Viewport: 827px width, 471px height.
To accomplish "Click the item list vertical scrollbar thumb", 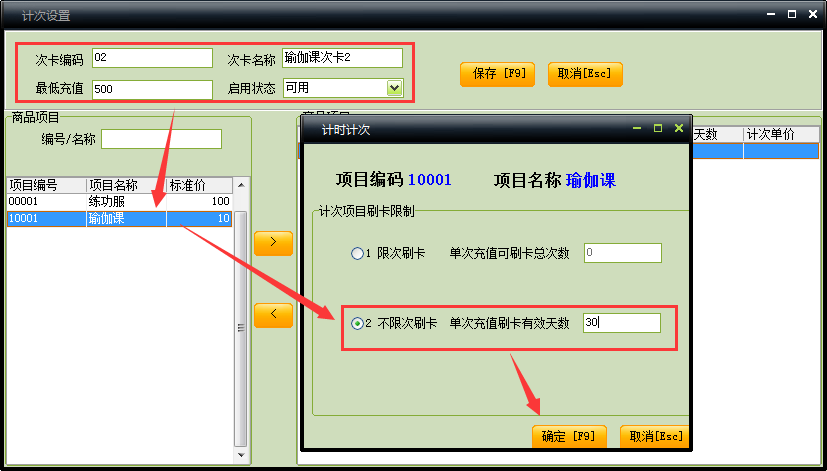I will pos(241,329).
